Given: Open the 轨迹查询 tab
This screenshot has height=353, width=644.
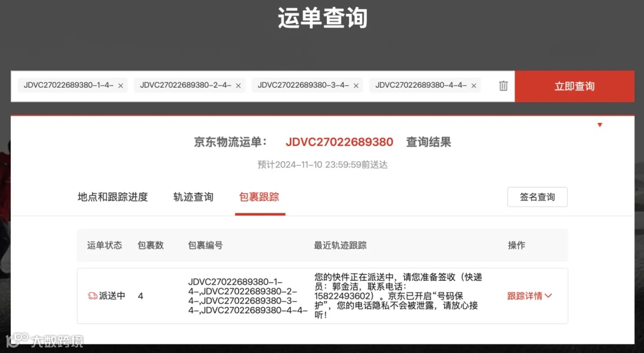Looking at the screenshot, I should pos(193,197).
